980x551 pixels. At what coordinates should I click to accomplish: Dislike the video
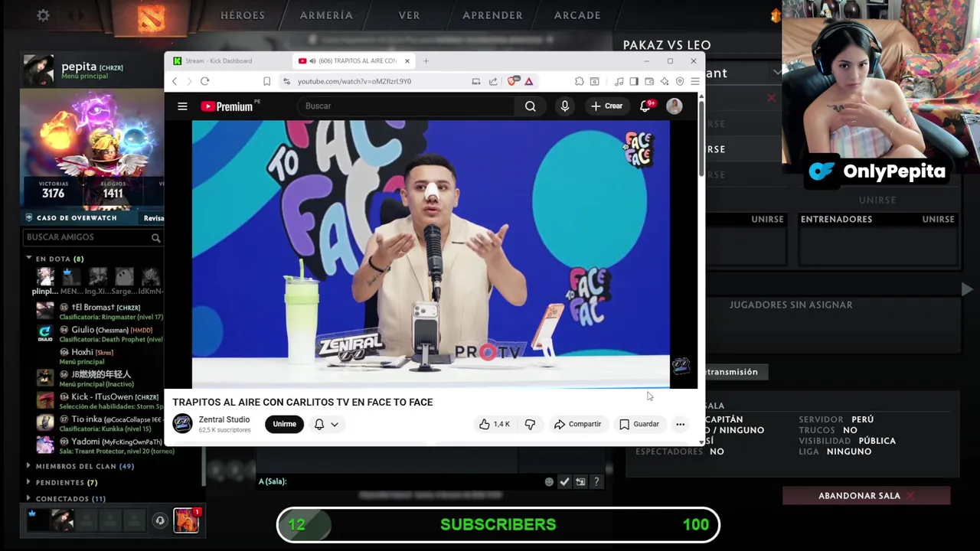click(530, 424)
